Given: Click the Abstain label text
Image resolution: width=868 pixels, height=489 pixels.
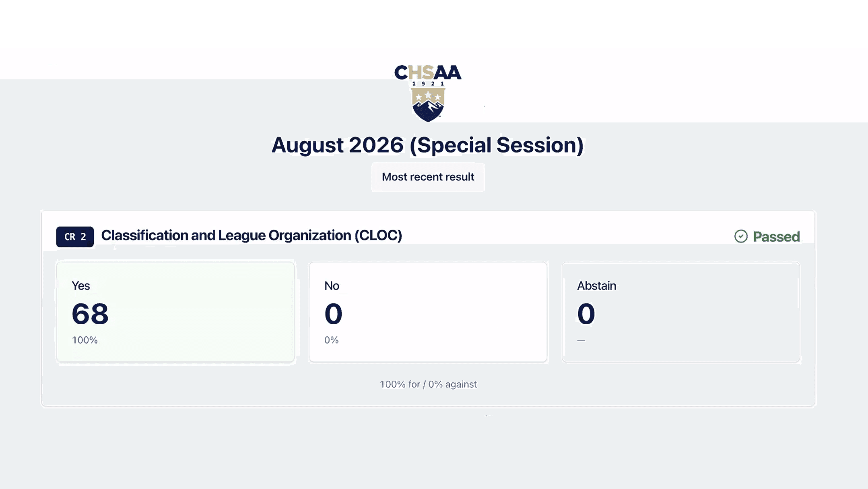Looking at the screenshot, I should (597, 286).
